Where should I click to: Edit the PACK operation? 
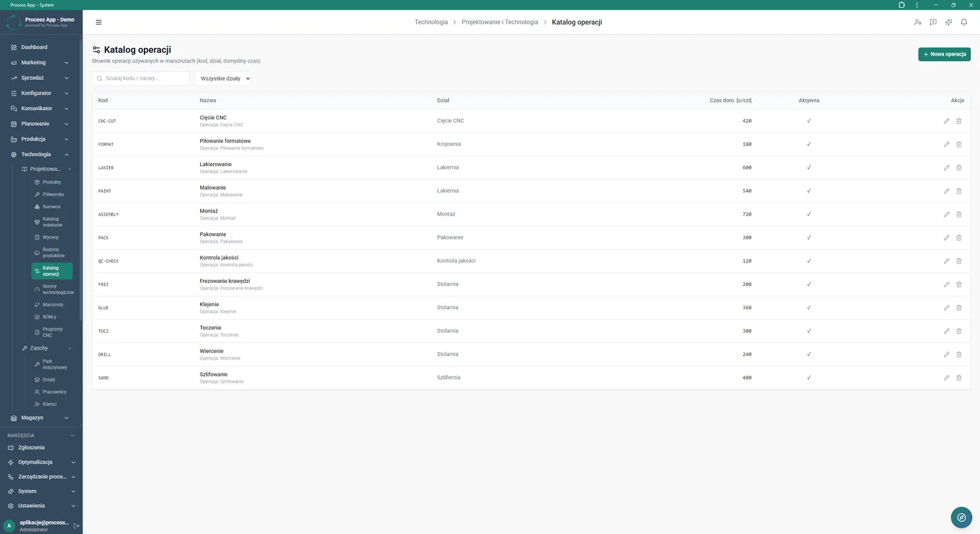point(946,238)
